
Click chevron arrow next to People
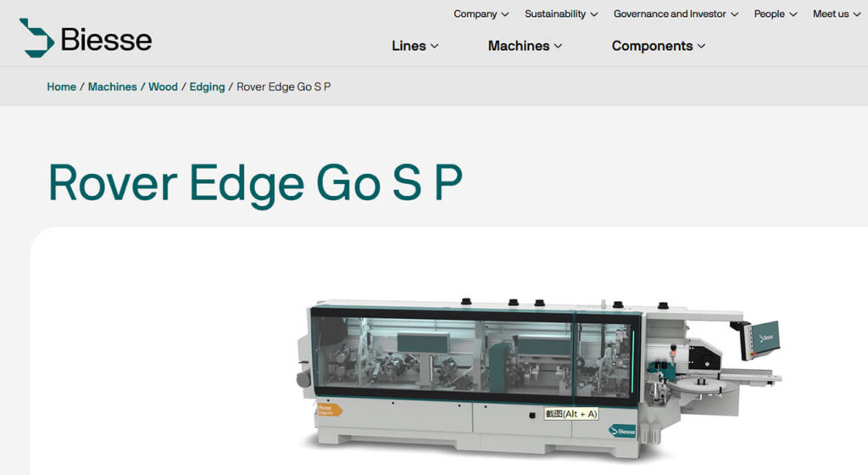click(x=793, y=14)
